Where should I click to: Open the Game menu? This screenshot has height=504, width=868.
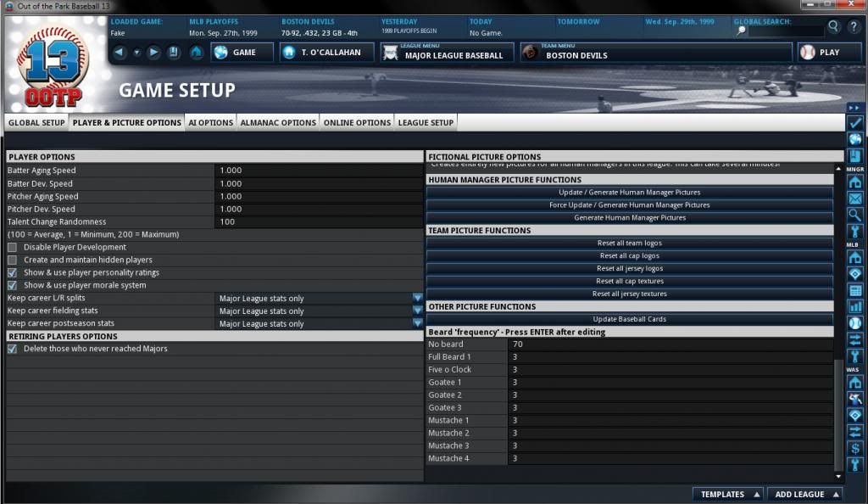[242, 52]
